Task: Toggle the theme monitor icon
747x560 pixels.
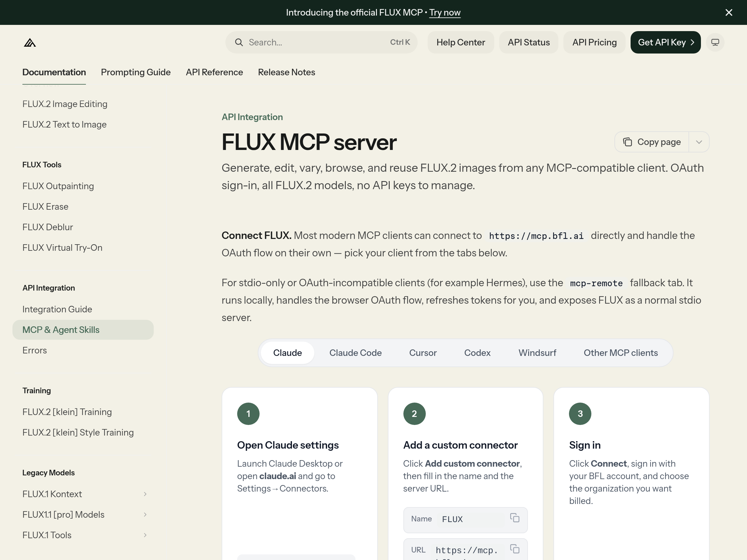Action: (x=715, y=42)
